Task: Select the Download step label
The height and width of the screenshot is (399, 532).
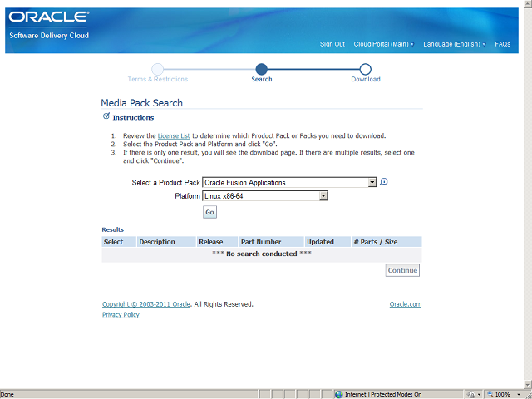Action: point(366,79)
